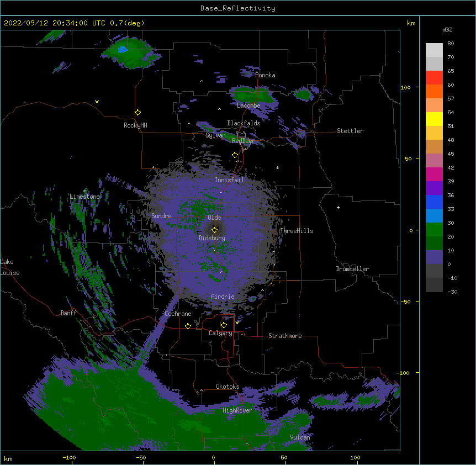Click the 100 tick label on right axis

click(x=405, y=87)
